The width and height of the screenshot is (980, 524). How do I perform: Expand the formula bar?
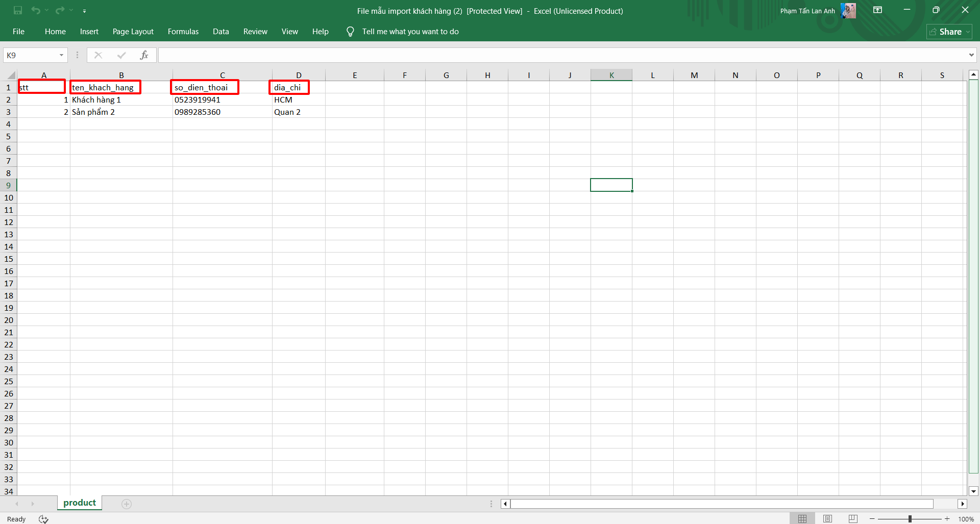(971, 55)
